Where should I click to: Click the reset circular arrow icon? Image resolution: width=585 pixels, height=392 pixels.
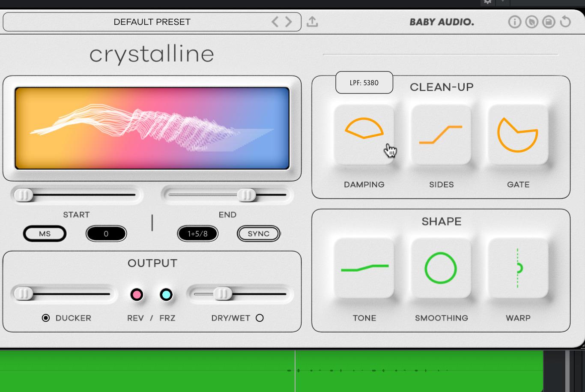click(565, 21)
